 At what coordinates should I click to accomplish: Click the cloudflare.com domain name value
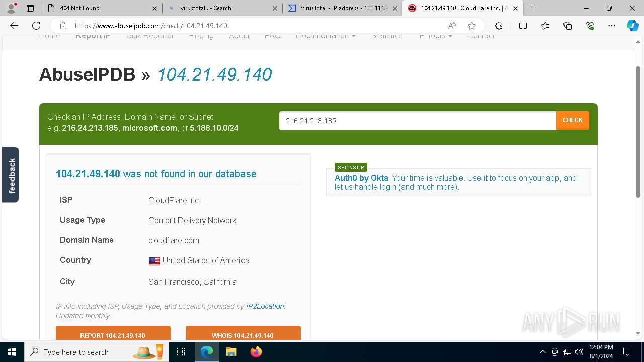pos(174,240)
